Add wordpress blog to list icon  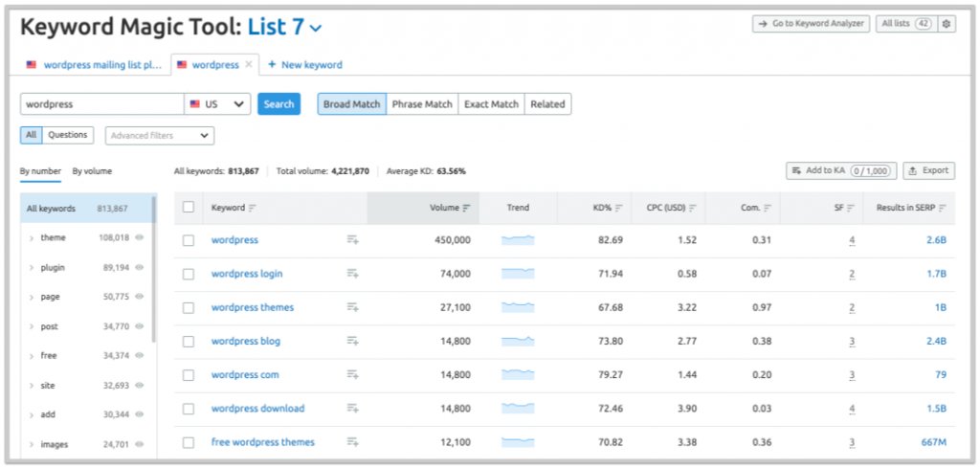click(352, 341)
